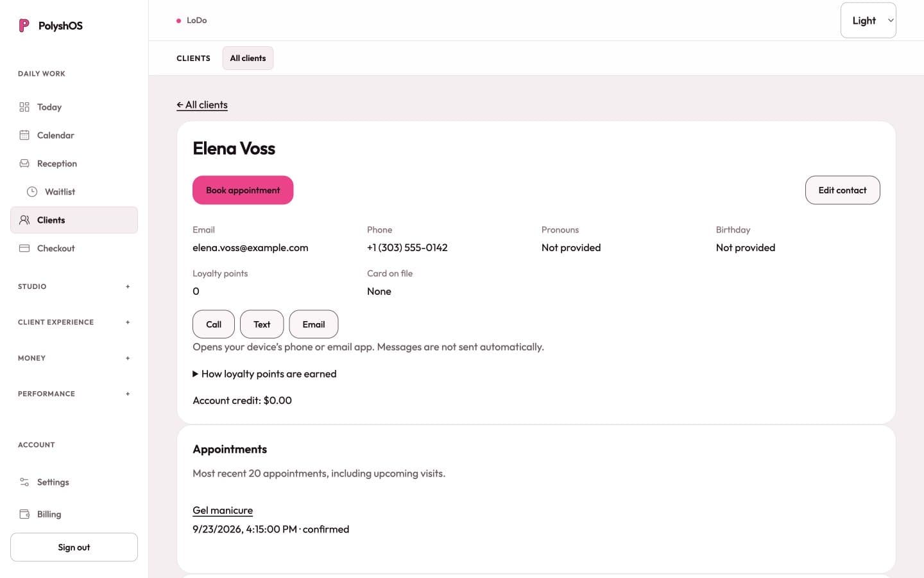Expand the Studio section

(x=74, y=286)
